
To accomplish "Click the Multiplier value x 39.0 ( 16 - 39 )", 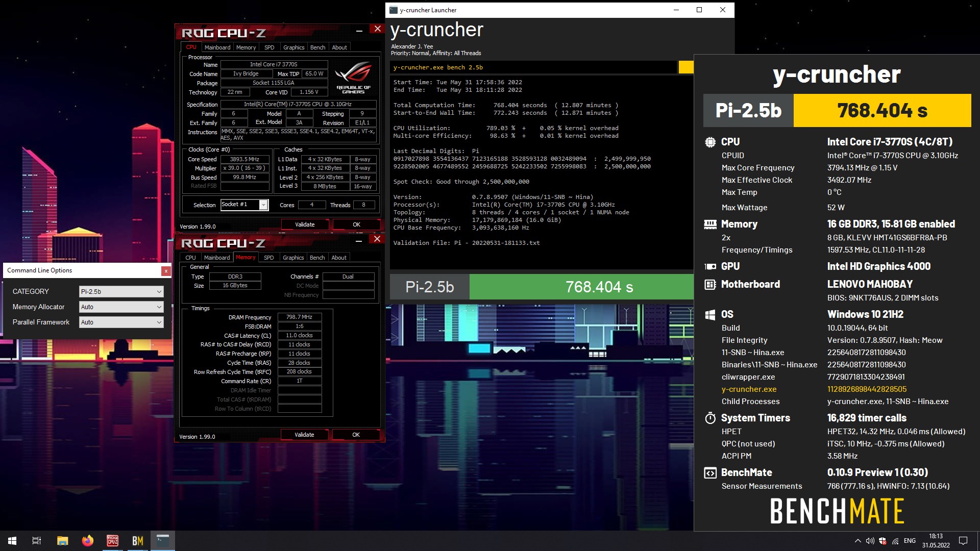I will coord(244,168).
